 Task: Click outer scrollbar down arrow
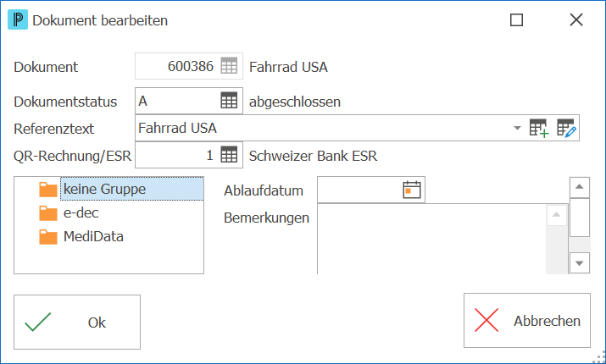(x=580, y=263)
